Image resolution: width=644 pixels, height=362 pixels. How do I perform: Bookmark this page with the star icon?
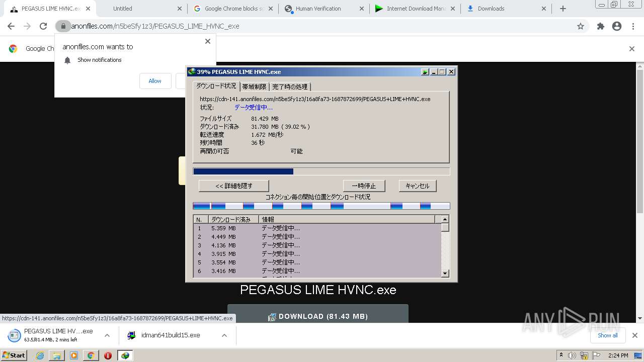581,26
